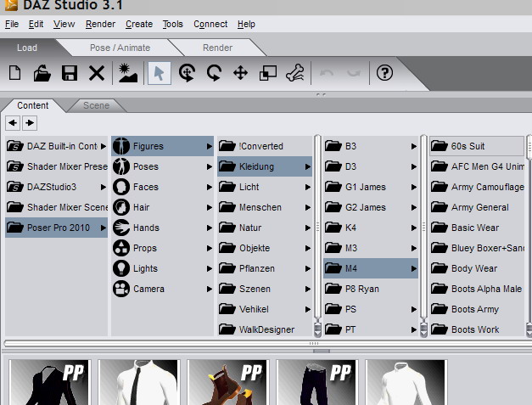Expand the K4 folder arrow

pyautogui.click(x=414, y=228)
